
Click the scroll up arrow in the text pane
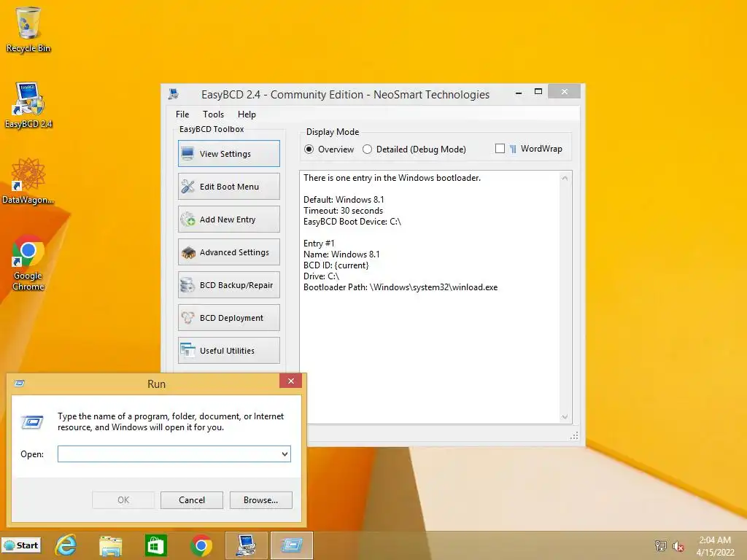coord(565,178)
